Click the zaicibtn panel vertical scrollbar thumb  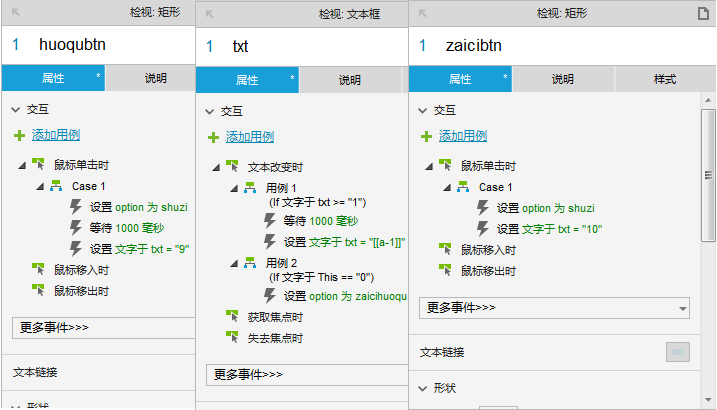[708, 175]
